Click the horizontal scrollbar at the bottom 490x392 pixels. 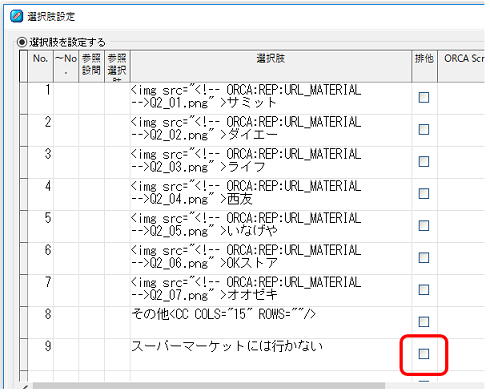click(x=209, y=386)
